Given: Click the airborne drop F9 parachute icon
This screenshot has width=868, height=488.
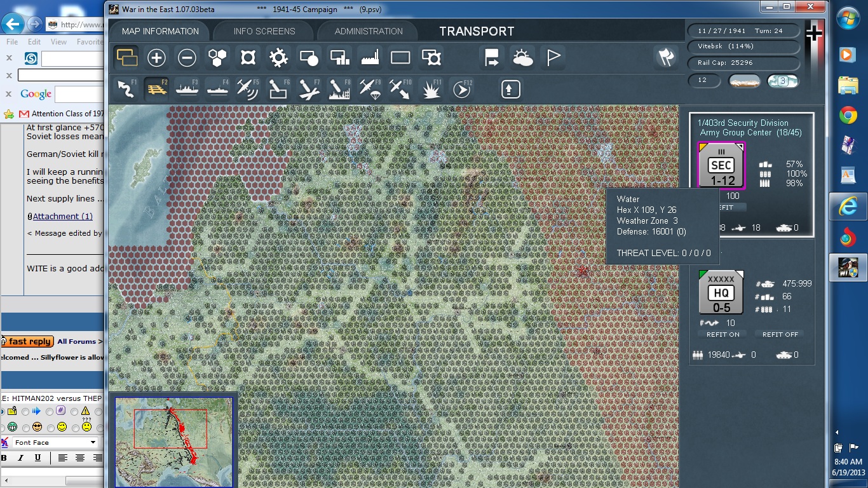Looking at the screenshot, I should (370, 90).
